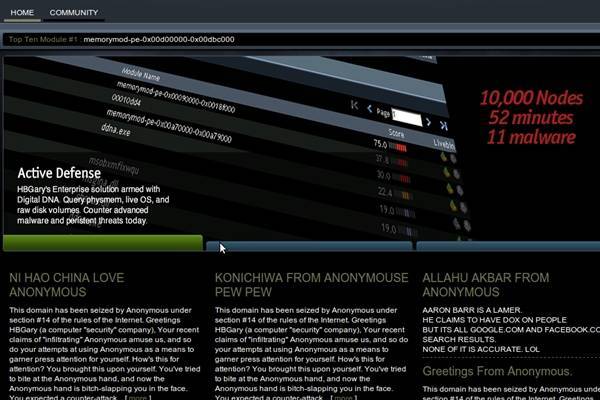The height and width of the screenshot is (400, 600).
Task: Click the "Module Name" column header
Action: click(x=140, y=74)
